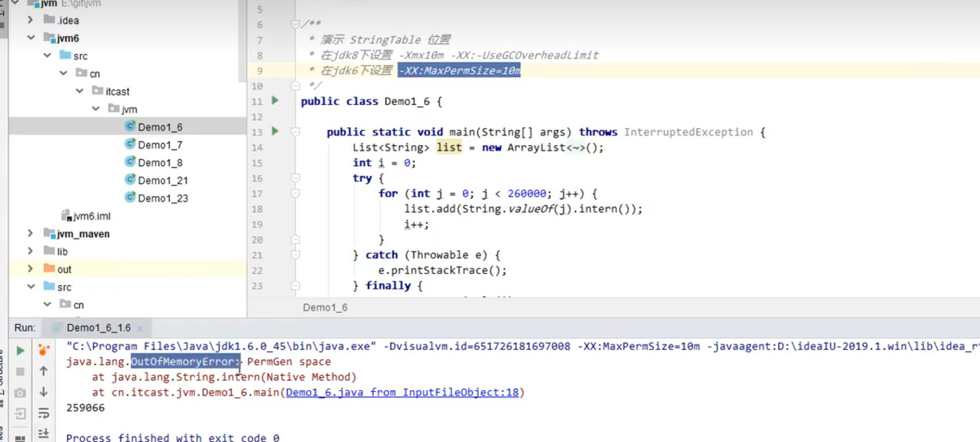Fold the for loop at line 17
Viewport: 980px width, 442px height.
295,194
